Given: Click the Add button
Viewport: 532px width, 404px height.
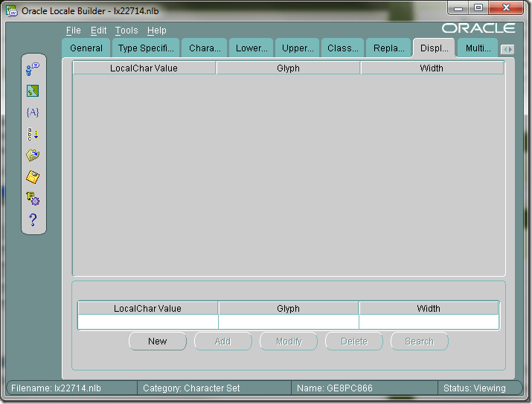Looking at the screenshot, I should click(x=223, y=342).
